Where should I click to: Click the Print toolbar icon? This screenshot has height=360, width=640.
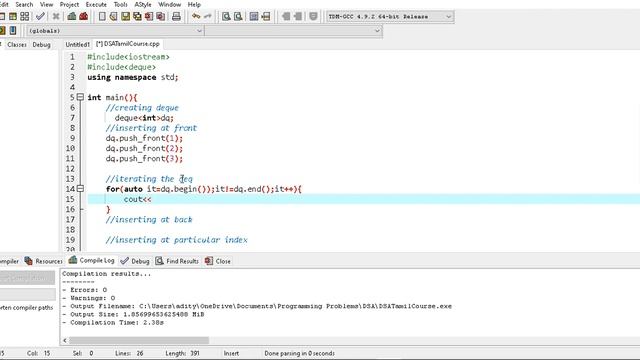[x=176, y=16]
